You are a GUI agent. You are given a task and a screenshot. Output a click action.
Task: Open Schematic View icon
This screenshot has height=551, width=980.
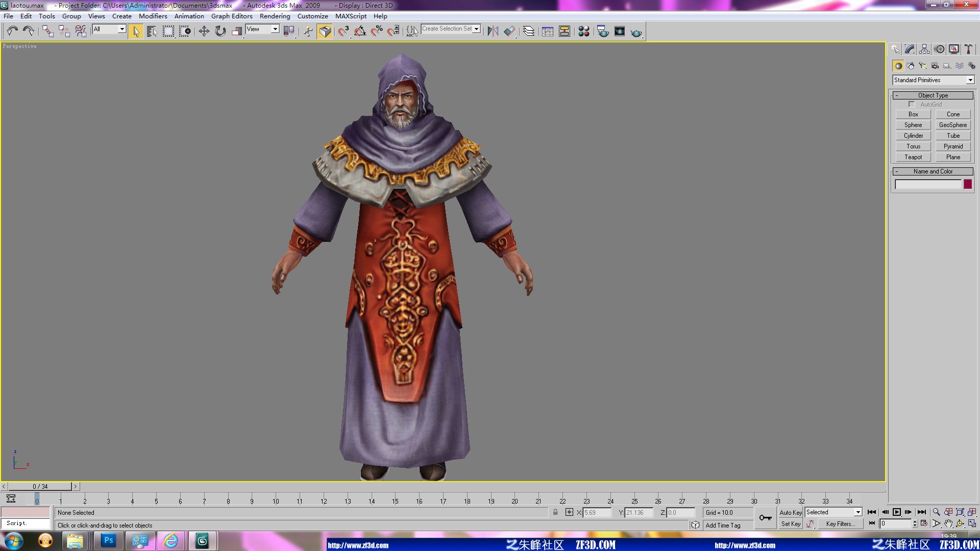565,31
